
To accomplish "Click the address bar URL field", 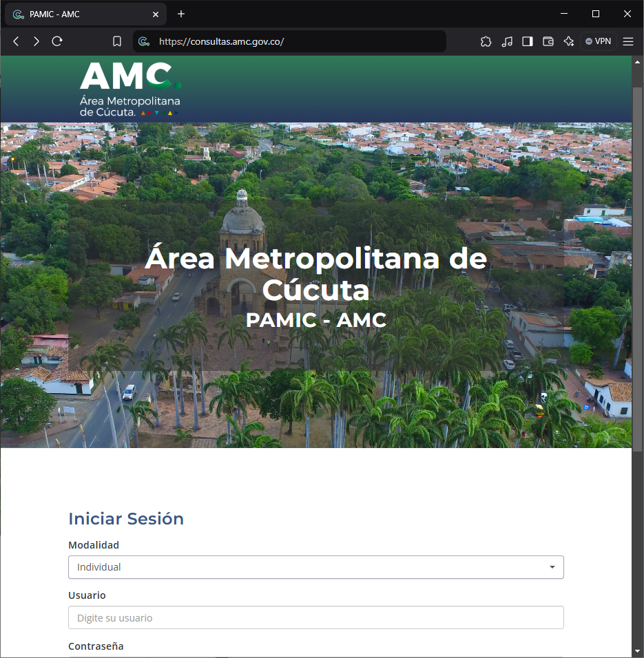I will pyautogui.click(x=296, y=41).
